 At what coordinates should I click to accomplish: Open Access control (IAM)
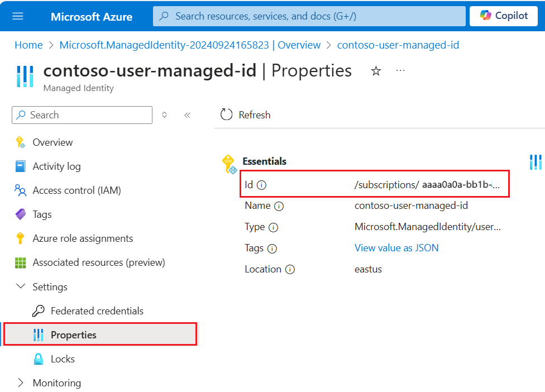click(x=77, y=190)
